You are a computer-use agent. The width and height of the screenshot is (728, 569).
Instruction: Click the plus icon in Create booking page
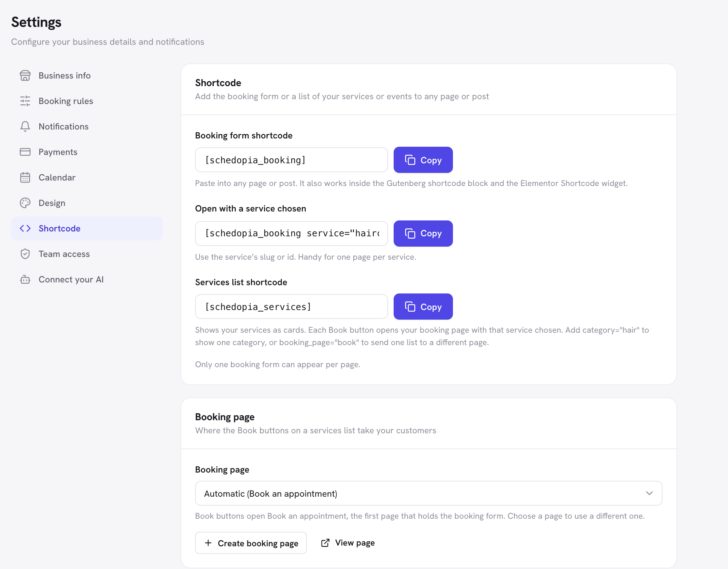pos(208,543)
